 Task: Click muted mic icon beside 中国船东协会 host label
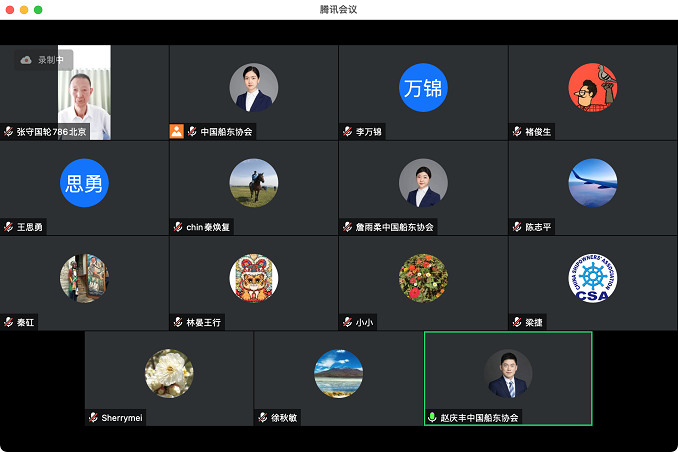pos(192,131)
